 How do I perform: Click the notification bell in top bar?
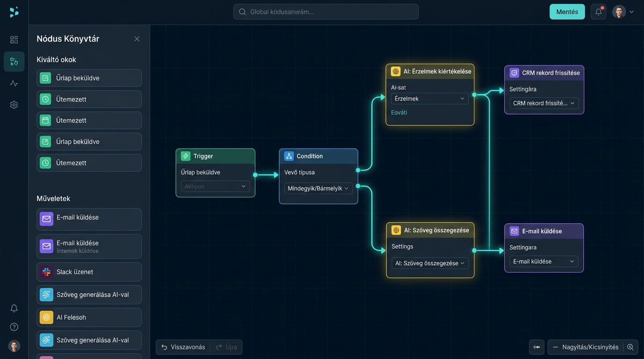[x=599, y=12]
